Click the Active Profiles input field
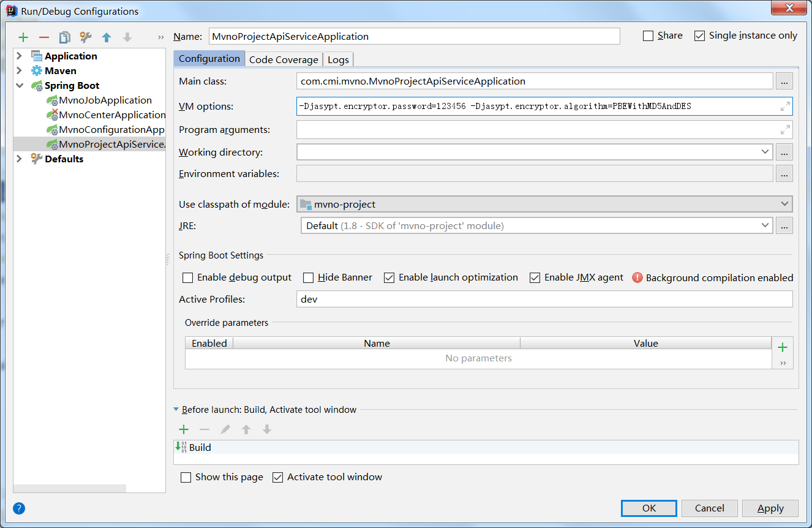The image size is (812, 528). (544, 300)
